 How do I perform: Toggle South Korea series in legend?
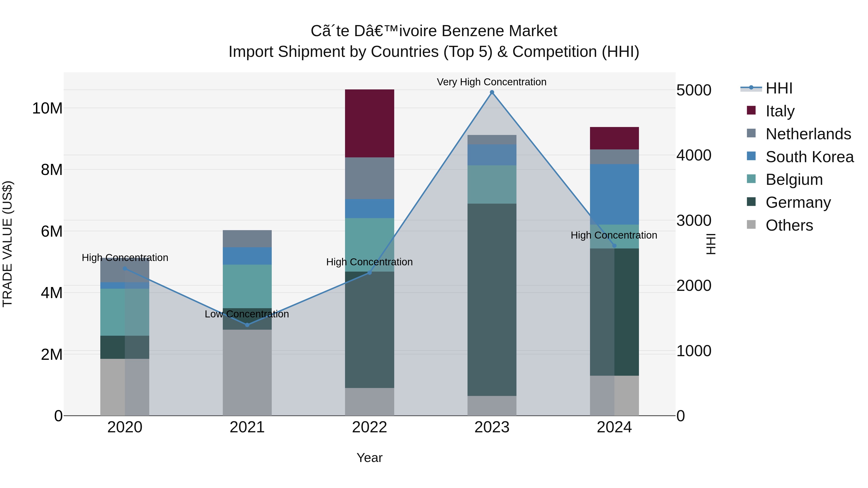800,157
